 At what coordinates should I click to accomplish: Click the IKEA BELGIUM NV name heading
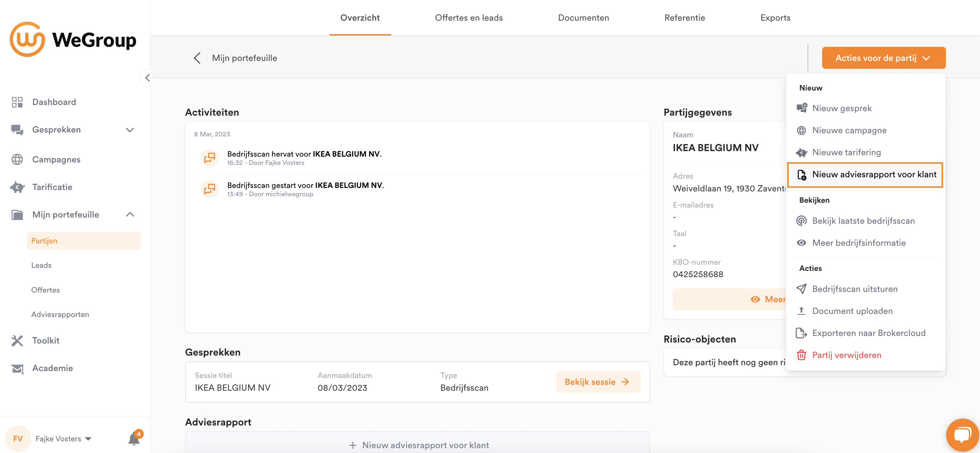tap(715, 148)
